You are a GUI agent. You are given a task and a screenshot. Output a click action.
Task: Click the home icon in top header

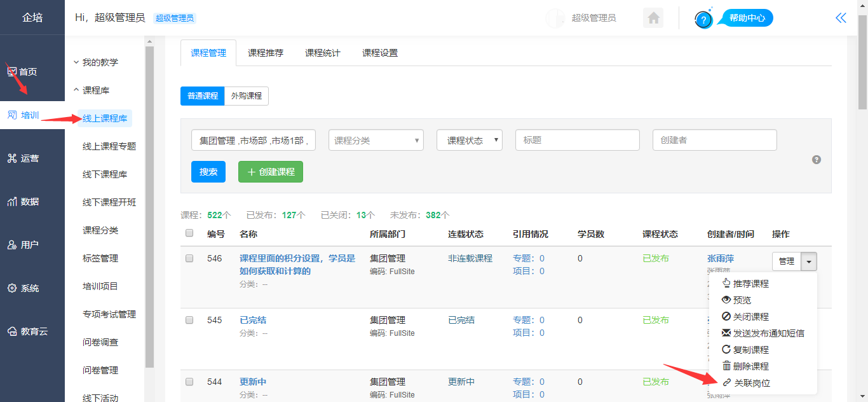(653, 18)
